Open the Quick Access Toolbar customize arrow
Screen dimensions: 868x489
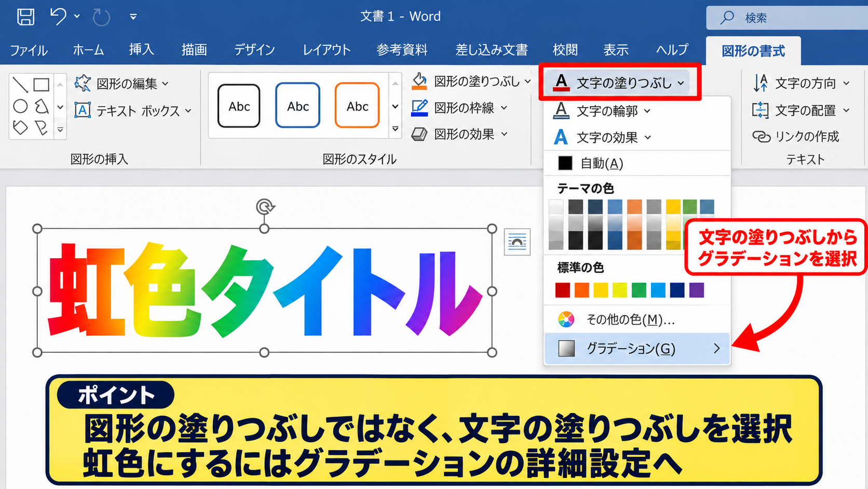click(133, 17)
